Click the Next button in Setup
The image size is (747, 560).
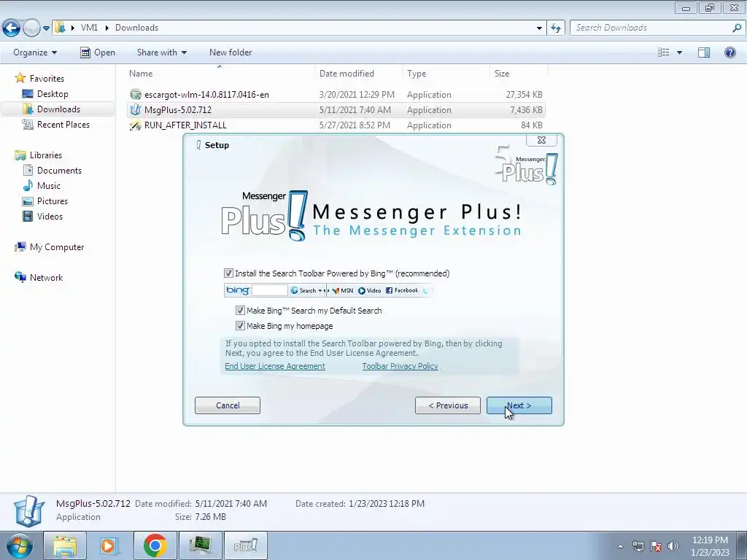(519, 405)
